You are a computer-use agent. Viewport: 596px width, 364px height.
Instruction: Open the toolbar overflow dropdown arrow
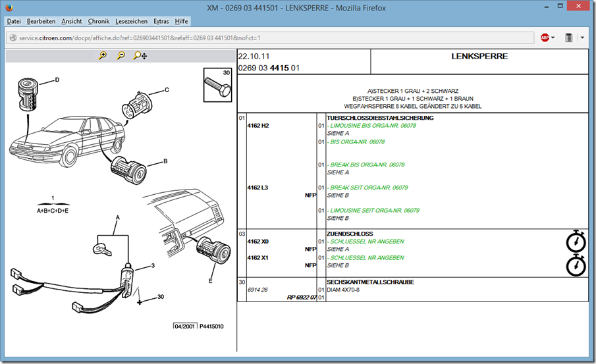(582, 38)
